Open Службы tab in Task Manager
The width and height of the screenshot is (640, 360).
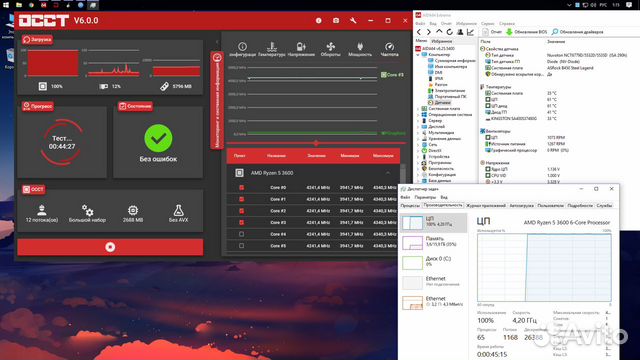point(604,206)
